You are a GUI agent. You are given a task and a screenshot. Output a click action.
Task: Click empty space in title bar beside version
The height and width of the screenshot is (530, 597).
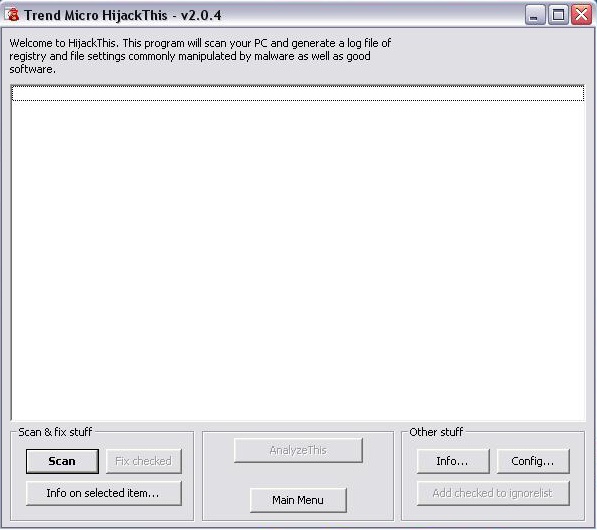373,15
